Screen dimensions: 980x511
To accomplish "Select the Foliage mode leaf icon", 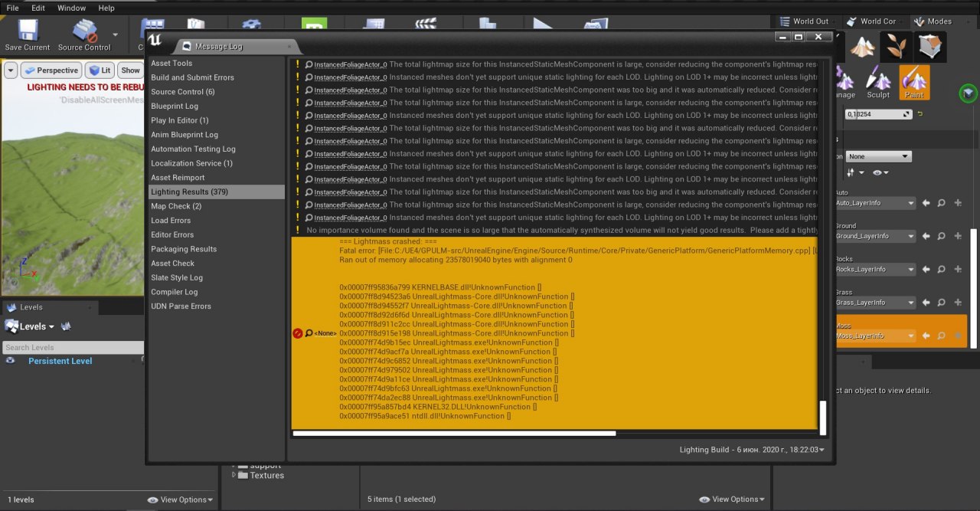I will (x=897, y=47).
